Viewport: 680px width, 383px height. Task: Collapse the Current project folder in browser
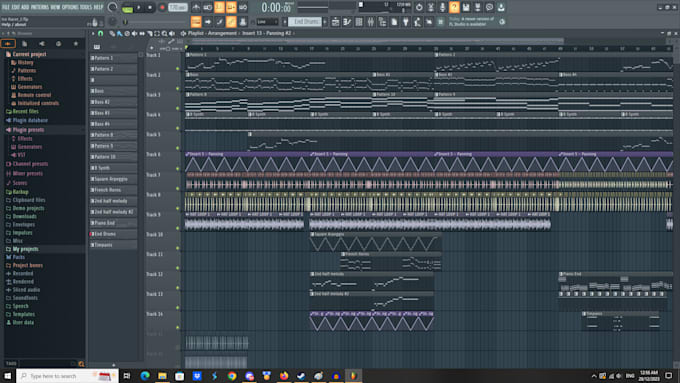[29, 54]
